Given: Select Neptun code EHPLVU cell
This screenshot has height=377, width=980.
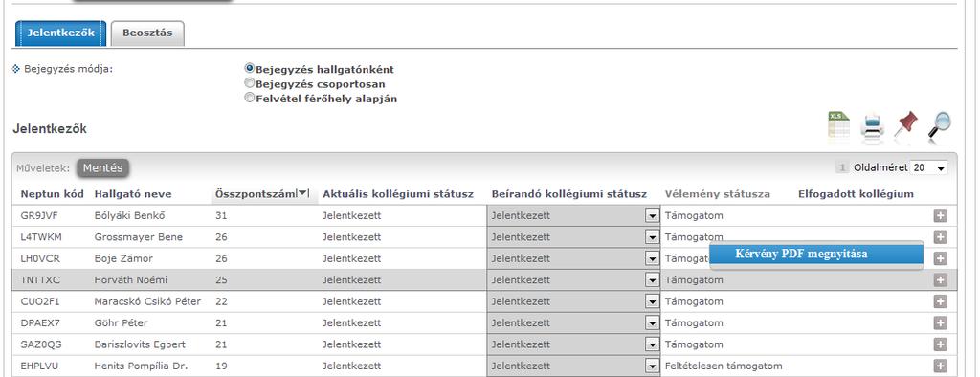Looking at the screenshot, I should (x=39, y=366).
